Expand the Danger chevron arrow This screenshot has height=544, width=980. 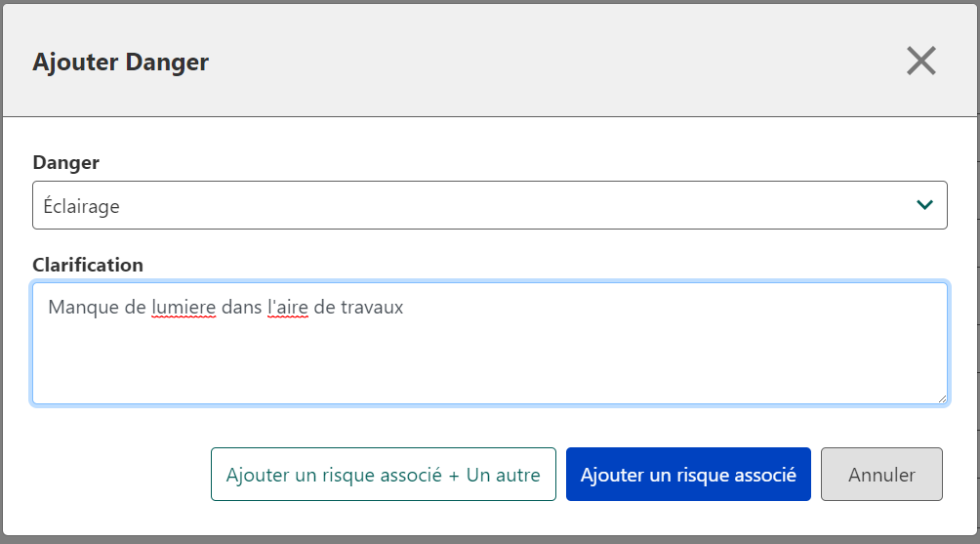[924, 205]
